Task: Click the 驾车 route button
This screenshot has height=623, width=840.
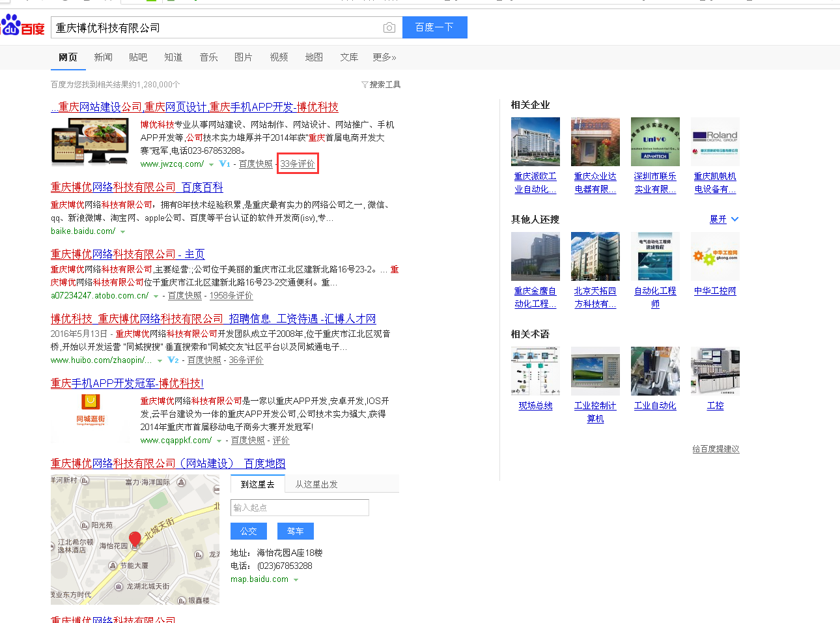Action: coord(296,531)
